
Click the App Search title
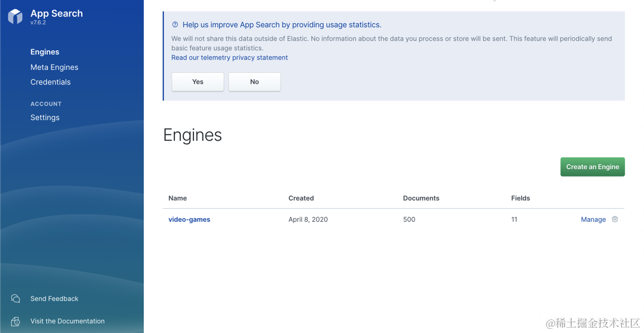[x=57, y=13]
